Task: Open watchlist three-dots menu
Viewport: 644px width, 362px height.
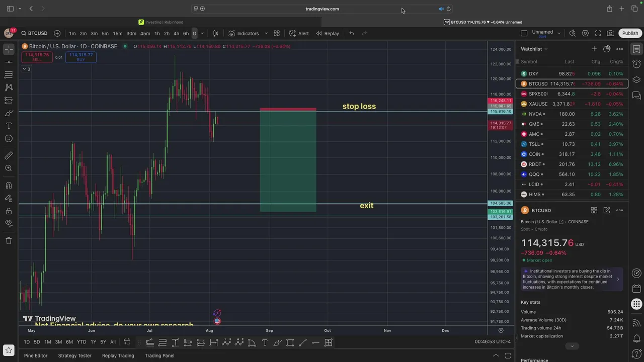Action: 620,49
